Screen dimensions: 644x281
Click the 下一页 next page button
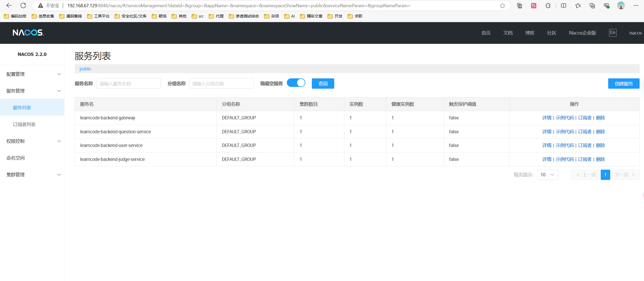625,175
